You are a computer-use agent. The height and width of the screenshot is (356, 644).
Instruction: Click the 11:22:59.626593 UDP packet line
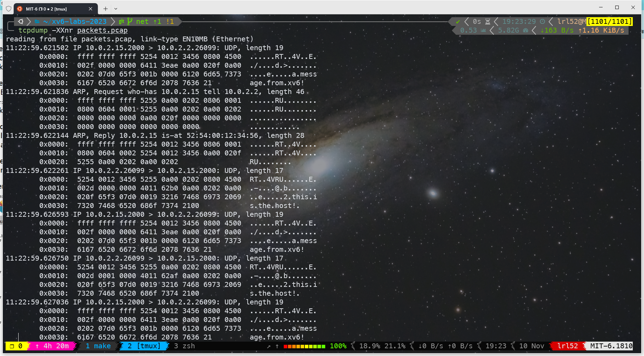[145, 214]
